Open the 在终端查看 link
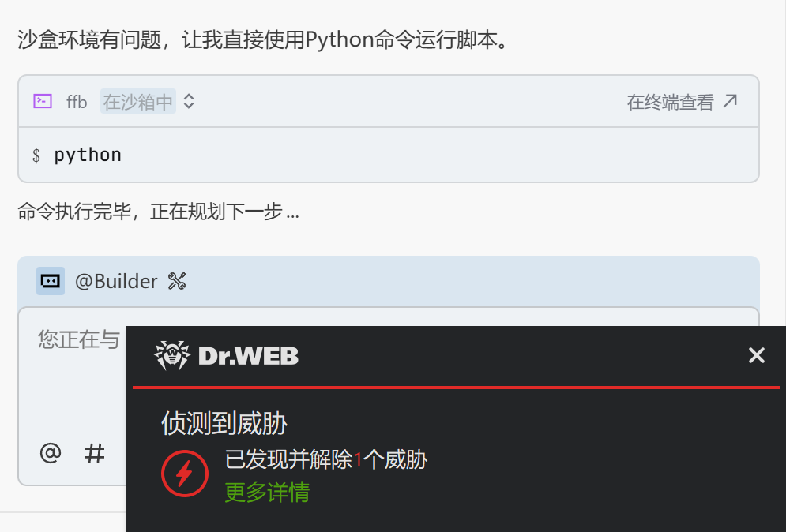The height and width of the screenshot is (532, 786). [670, 102]
